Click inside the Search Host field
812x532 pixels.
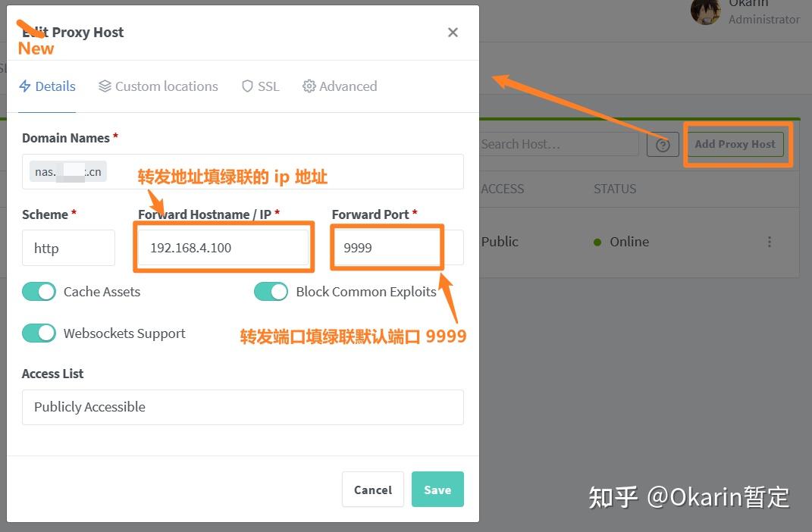click(x=561, y=144)
